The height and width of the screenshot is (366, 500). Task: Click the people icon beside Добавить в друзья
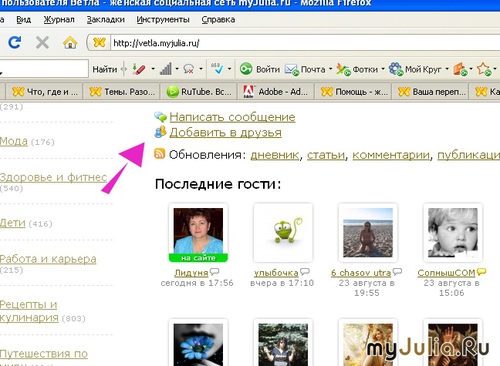160,132
